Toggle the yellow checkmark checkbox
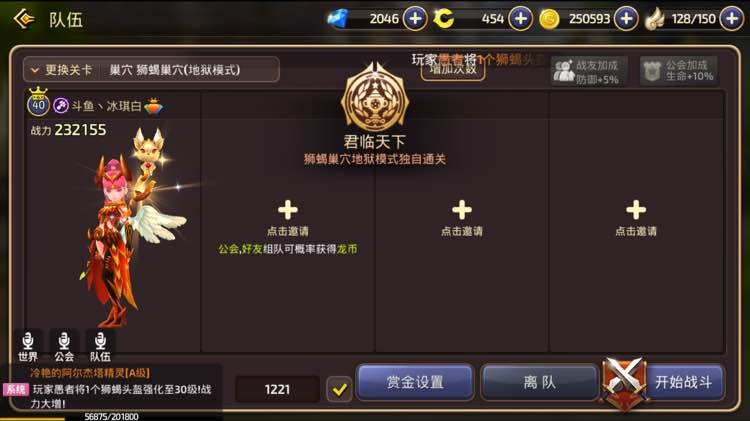 [x=339, y=389]
